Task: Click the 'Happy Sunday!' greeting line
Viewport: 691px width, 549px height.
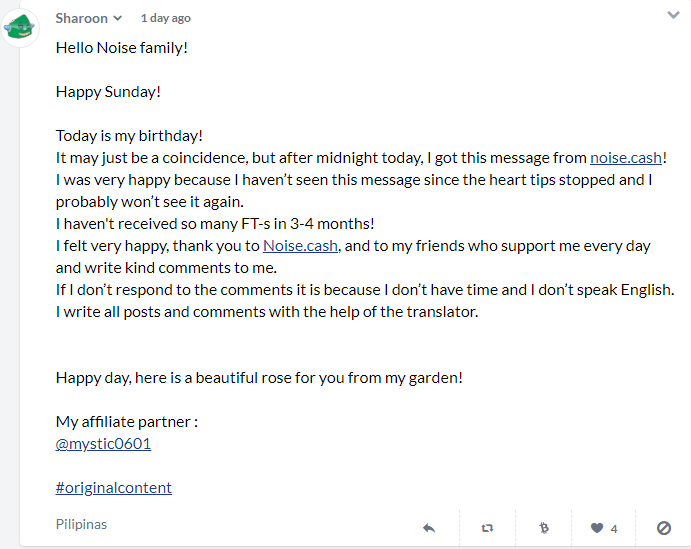Action: tap(108, 92)
